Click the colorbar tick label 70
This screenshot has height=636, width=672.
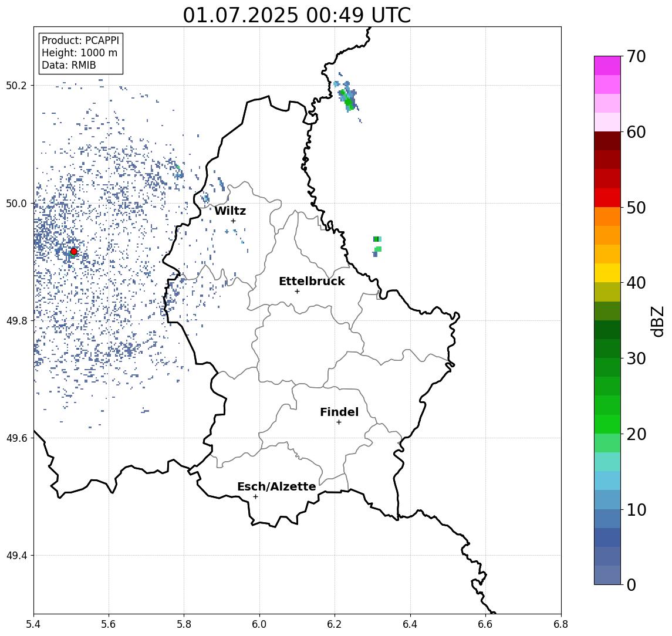(636, 56)
